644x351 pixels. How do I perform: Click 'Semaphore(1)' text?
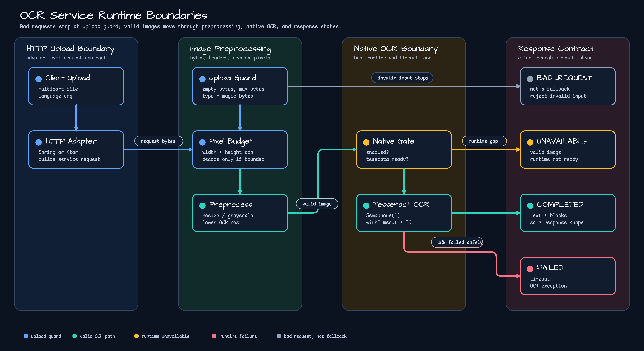pyautogui.click(x=383, y=215)
